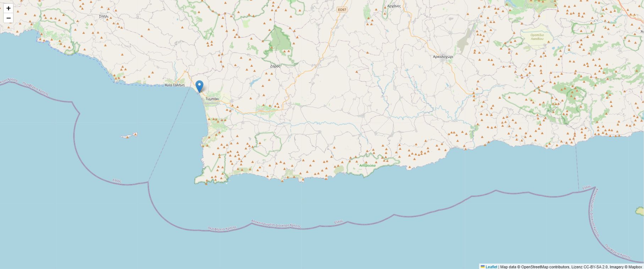644x269 pixels.
Task: Click the Αποκεντρωμένη Διοίκηση Κρήτης bottom boundary label
Action: click(276, 224)
